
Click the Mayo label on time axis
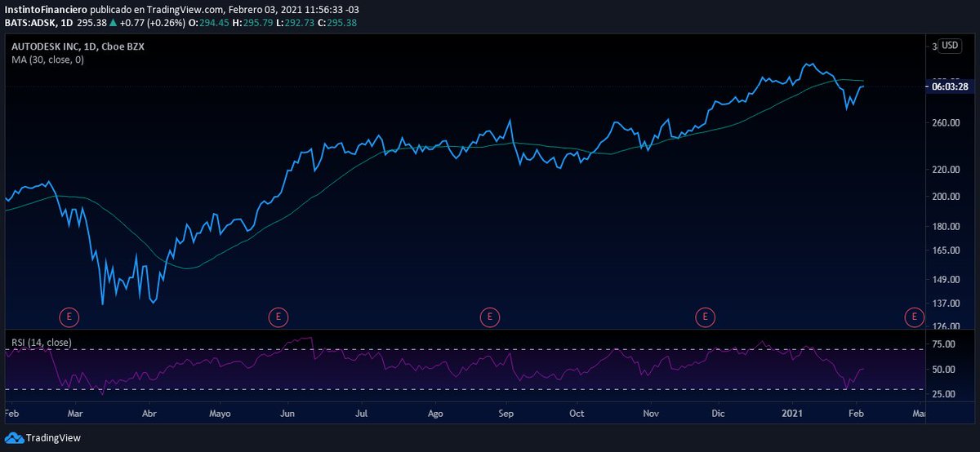tap(220, 414)
